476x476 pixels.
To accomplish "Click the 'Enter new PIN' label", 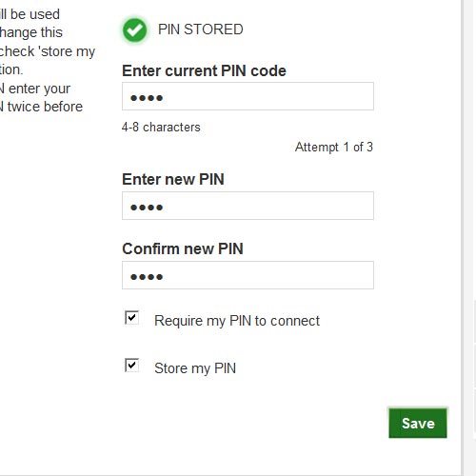I will pyautogui.click(x=173, y=179).
